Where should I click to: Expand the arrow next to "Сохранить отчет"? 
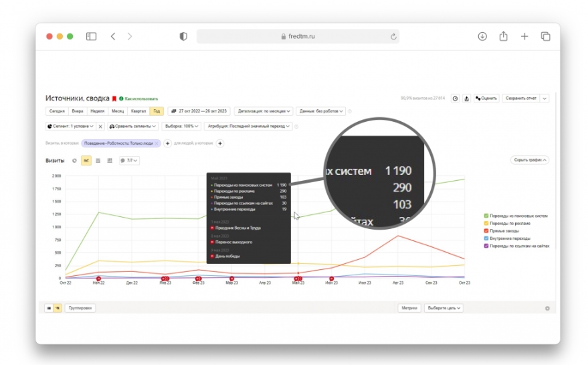[x=545, y=98]
